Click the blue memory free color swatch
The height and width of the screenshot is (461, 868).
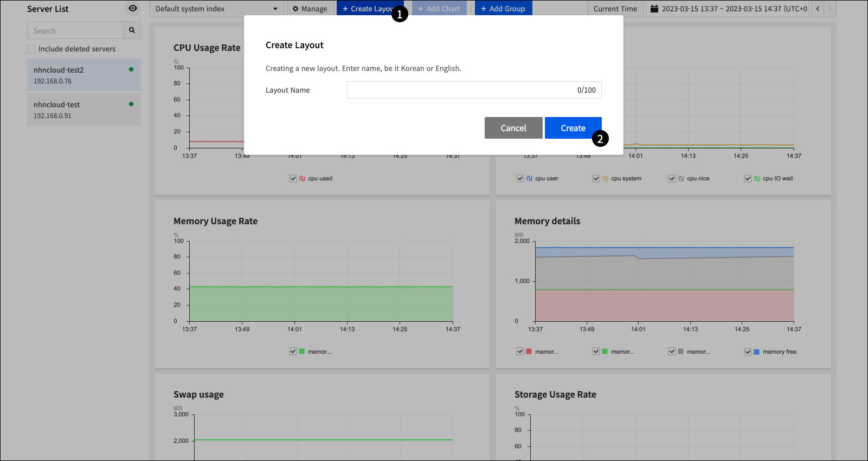click(756, 352)
